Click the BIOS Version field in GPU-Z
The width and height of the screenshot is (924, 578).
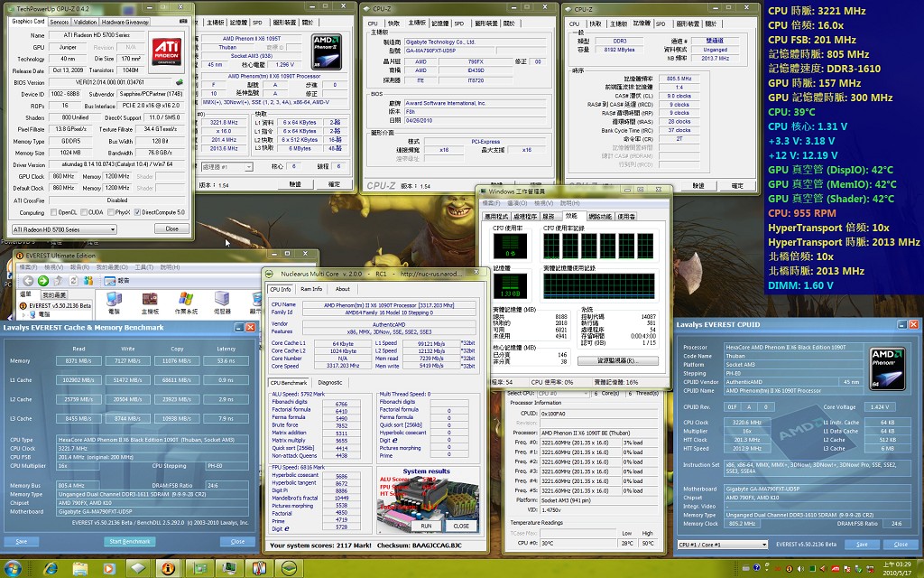coord(111,82)
